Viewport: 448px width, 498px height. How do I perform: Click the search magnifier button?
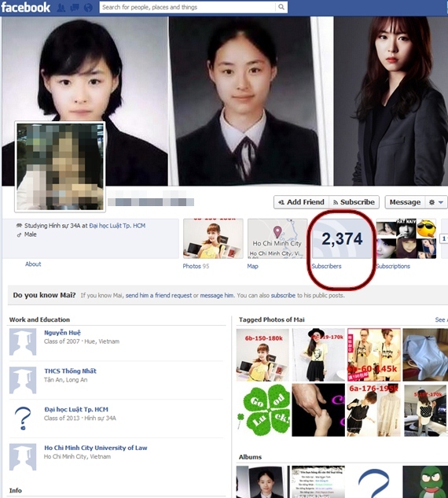pyautogui.click(x=281, y=7)
